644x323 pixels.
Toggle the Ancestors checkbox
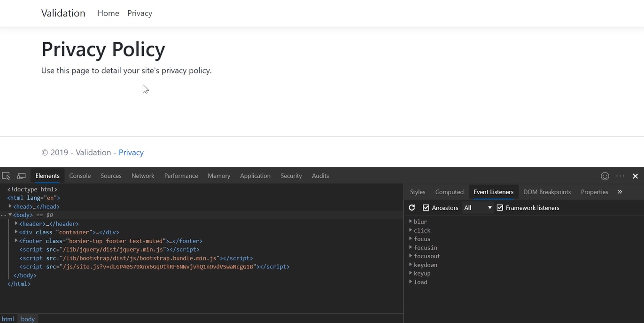[x=426, y=207]
